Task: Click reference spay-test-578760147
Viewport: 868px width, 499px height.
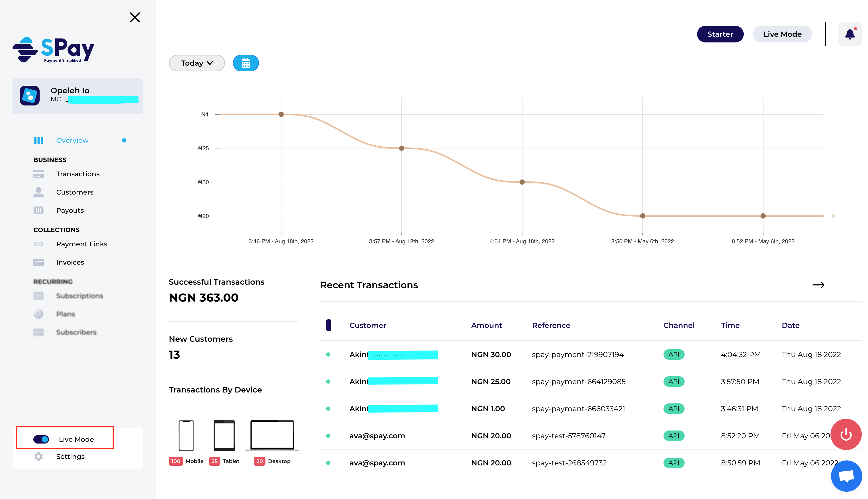Action: (x=568, y=436)
